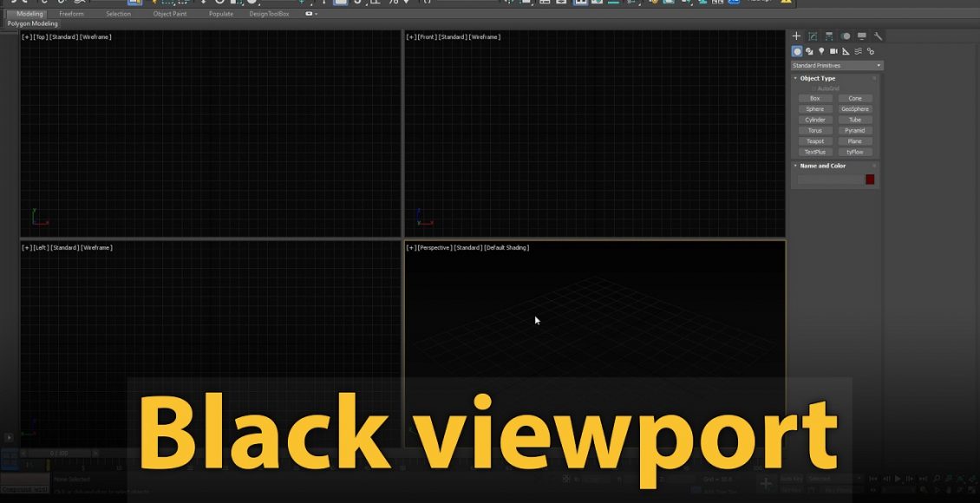
Task: Open the Motion panel icon
Action: click(846, 36)
